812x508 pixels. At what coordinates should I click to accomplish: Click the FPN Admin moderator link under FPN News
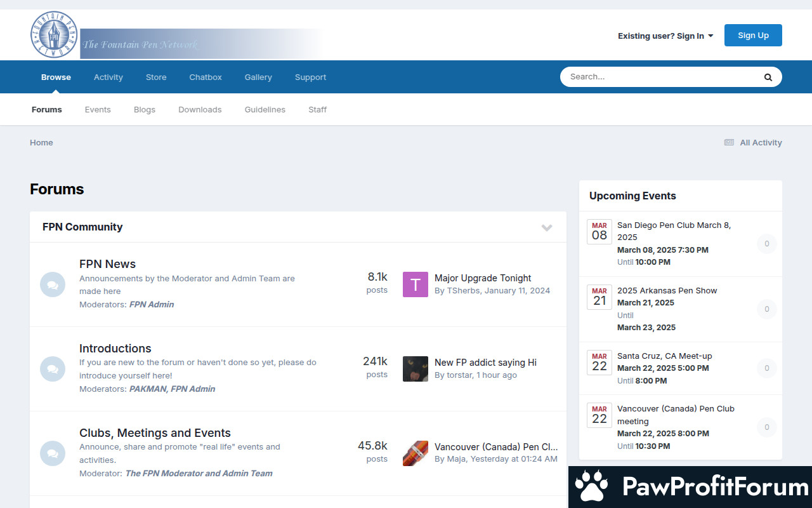[152, 305]
